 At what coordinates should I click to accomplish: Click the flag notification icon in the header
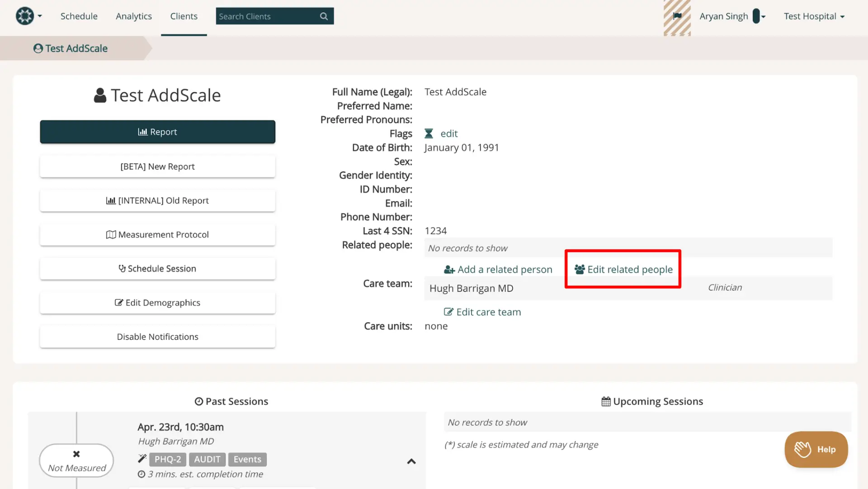click(x=677, y=15)
